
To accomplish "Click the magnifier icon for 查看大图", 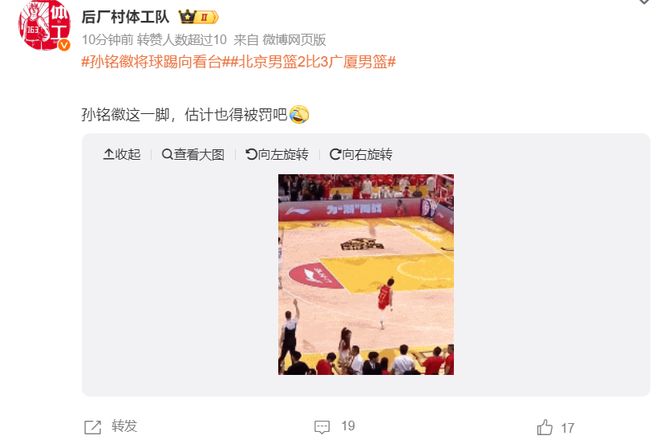I will click(x=167, y=155).
